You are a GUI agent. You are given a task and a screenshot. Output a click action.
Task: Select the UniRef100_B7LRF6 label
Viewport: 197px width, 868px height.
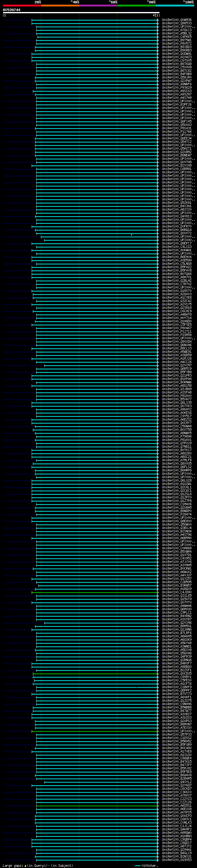tap(176, 633)
